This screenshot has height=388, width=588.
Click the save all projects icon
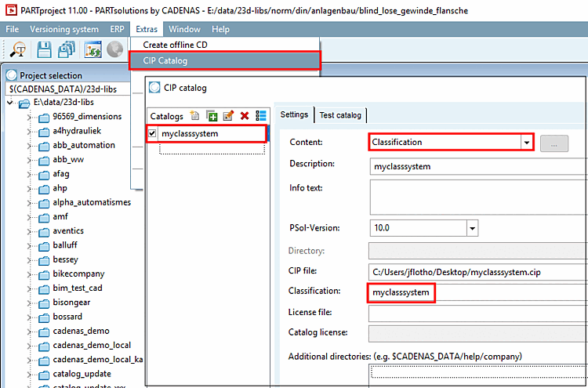tap(67, 49)
